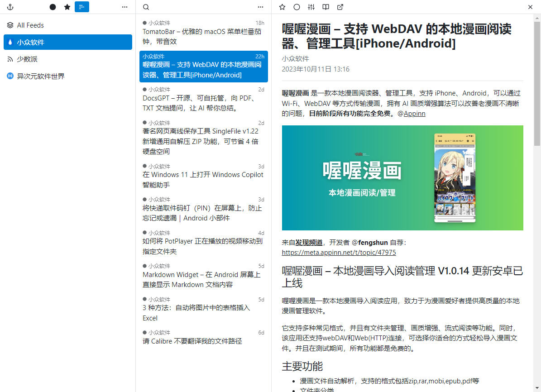This screenshot has height=392, width=541.
Task: Click the 小众软件 water-drop icon in sidebar
Action: [10, 42]
